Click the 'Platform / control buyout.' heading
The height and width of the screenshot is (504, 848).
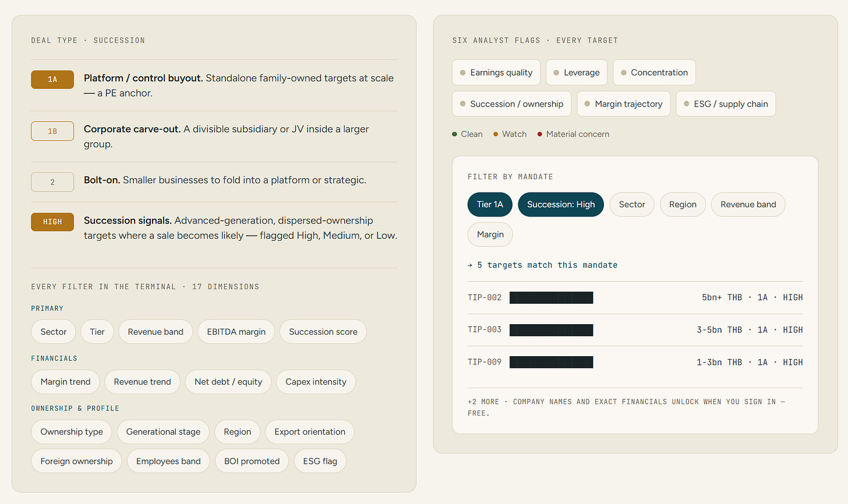pyautogui.click(x=143, y=78)
